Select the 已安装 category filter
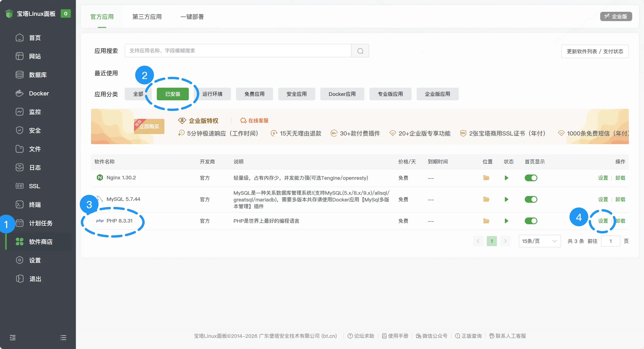The image size is (644, 349). pos(173,94)
